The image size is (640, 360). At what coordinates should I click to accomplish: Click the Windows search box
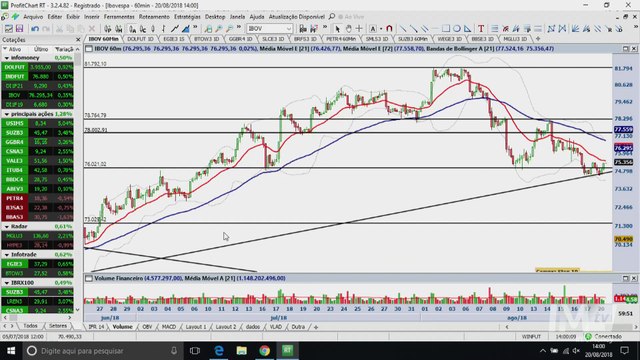tap(102, 351)
